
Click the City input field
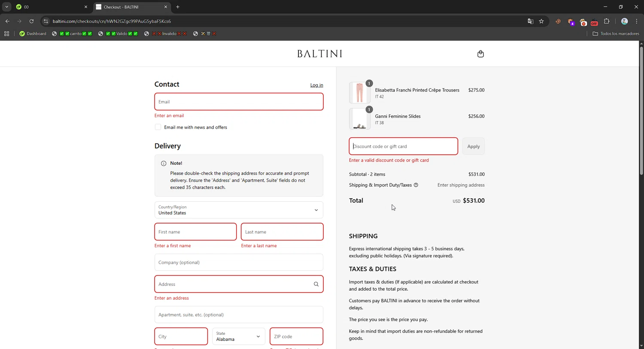(181, 337)
